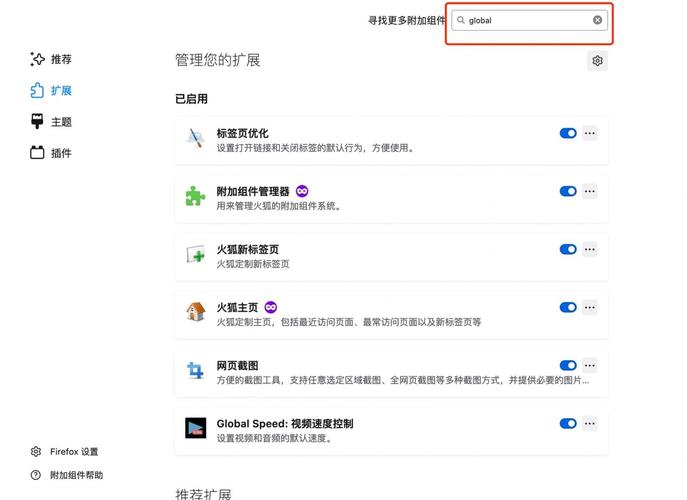
Task: Open 附加组件帮助 help link
Action: click(76, 475)
